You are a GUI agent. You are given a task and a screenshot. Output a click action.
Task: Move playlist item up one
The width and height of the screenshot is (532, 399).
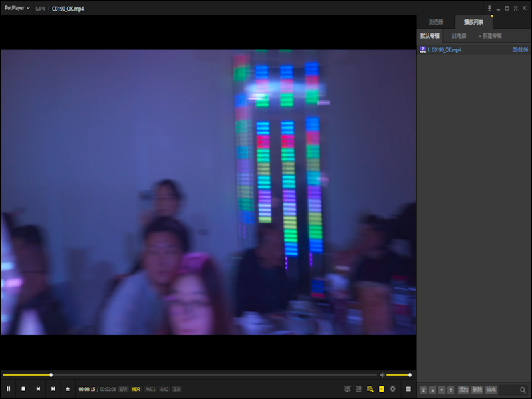coord(433,390)
